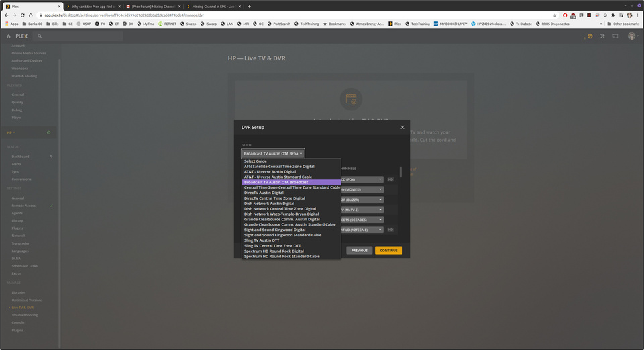
Task: Click the Dashboard activity icon in sidebar
Action: [x=51, y=157]
